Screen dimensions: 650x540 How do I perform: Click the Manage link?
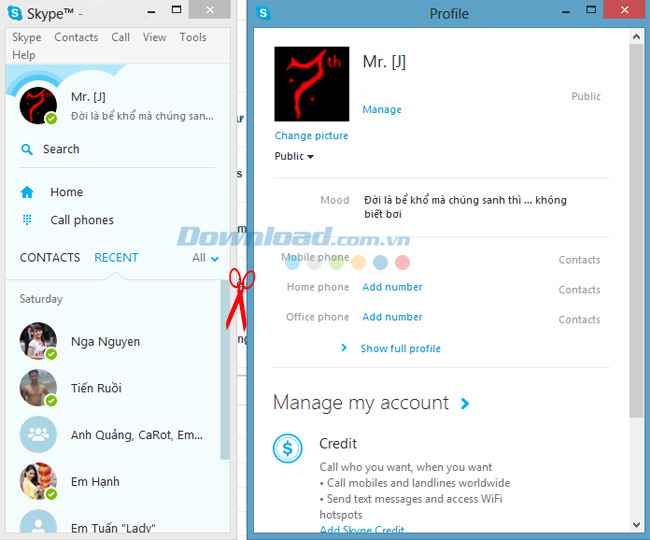[x=382, y=109]
